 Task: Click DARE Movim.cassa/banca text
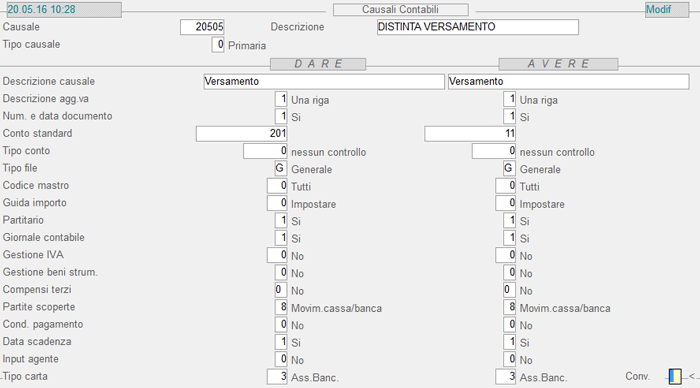[336, 308]
